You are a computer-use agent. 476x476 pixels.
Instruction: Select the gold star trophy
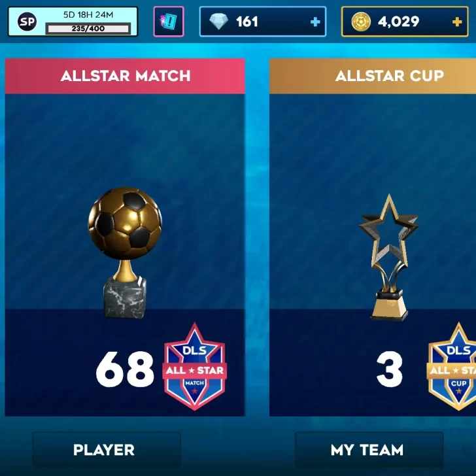389,258
